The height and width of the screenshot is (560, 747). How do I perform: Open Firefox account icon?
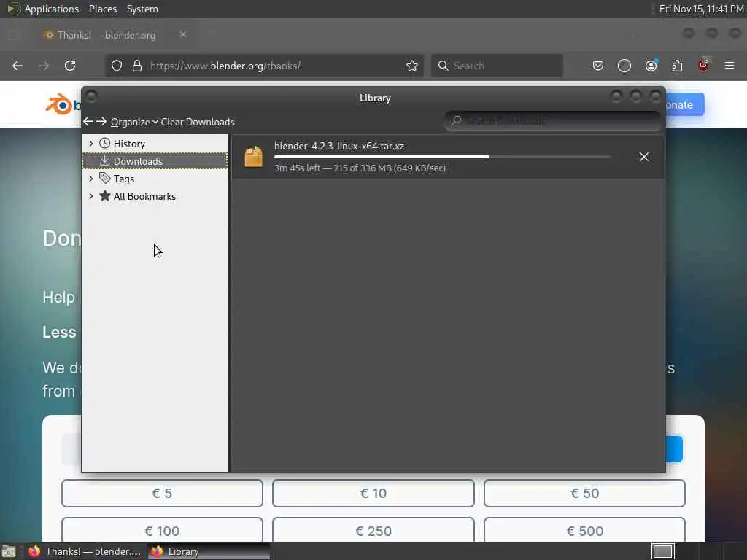[651, 66]
